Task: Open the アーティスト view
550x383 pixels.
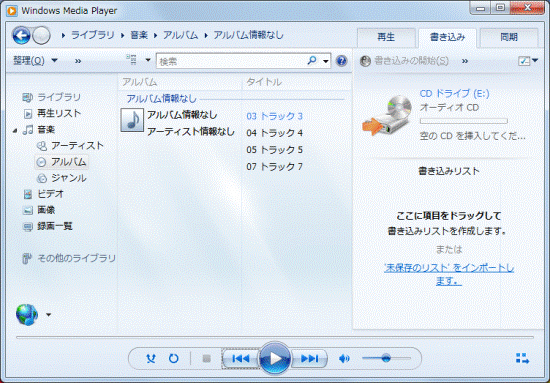Action: click(x=77, y=146)
